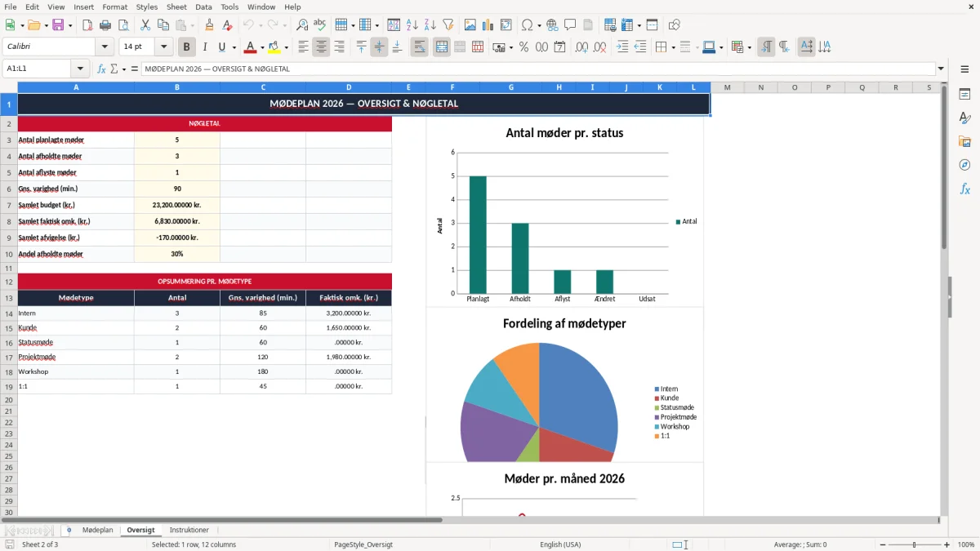The image size is (980, 551).
Task: Open font color dropdown arrow
Action: 262,47
